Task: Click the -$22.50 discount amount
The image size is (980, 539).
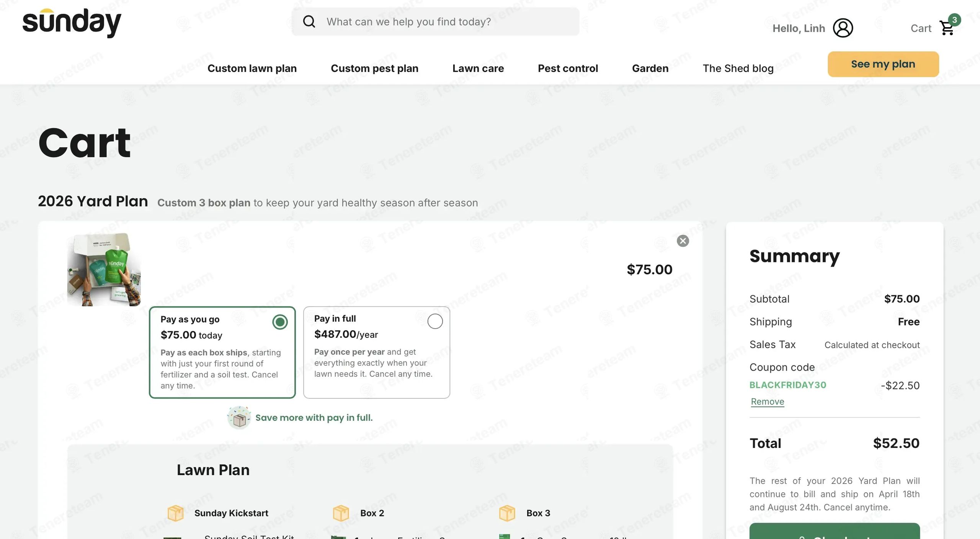Action: (x=900, y=386)
